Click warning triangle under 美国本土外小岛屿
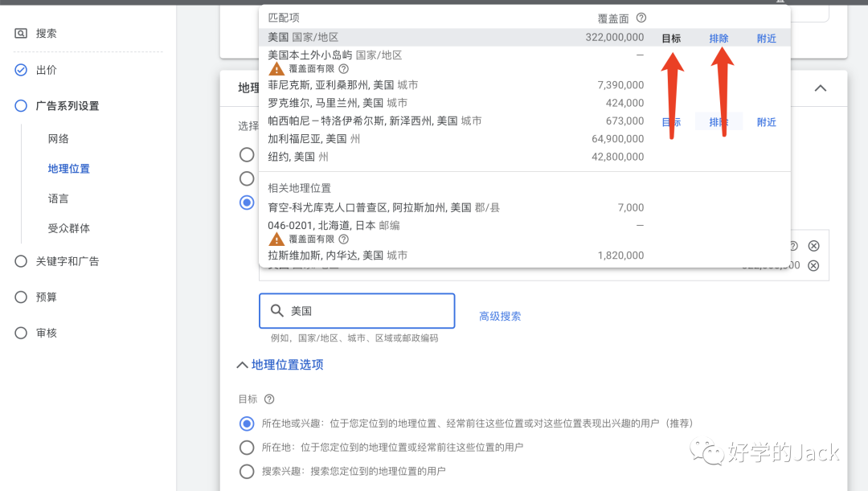Viewport: 868px width, 491px height. (276, 68)
